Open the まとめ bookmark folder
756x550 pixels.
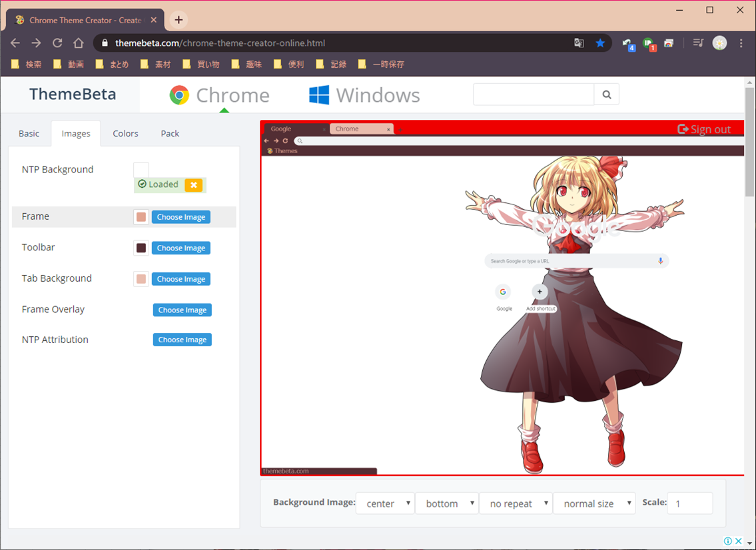(112, 64)
